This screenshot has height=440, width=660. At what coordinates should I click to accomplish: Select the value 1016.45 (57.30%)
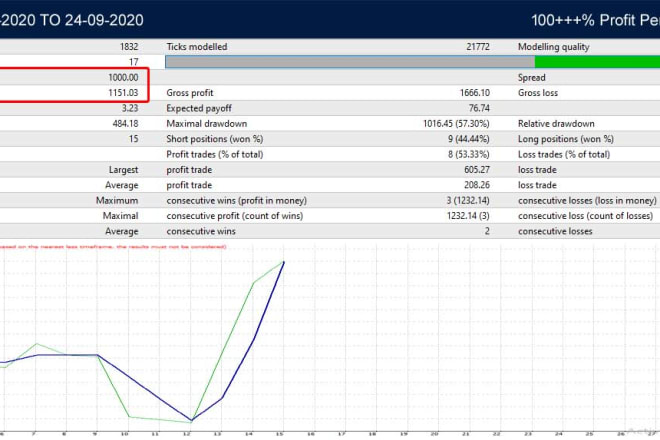click(456, 124)
